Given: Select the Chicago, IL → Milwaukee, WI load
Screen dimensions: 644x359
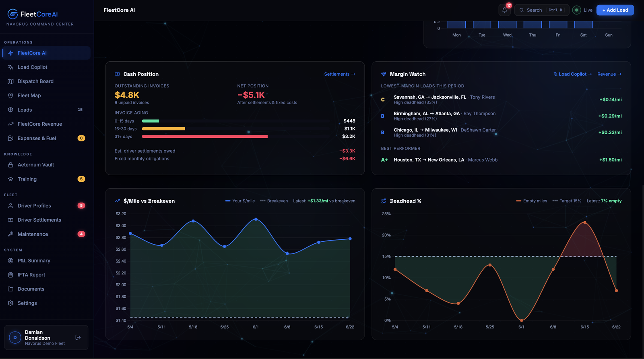Looking at the screenshot, I should coord(501,133).
